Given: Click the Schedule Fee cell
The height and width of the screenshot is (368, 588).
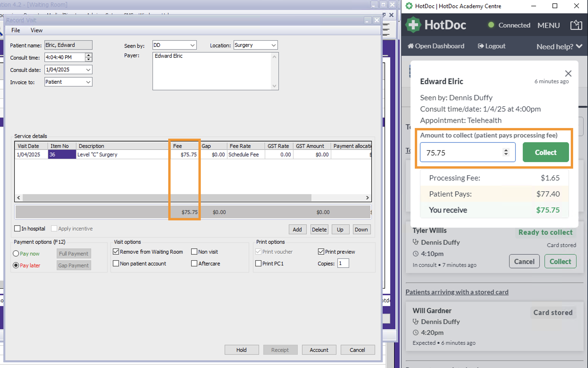Looking at the screenshot, I should coord(246,154).
